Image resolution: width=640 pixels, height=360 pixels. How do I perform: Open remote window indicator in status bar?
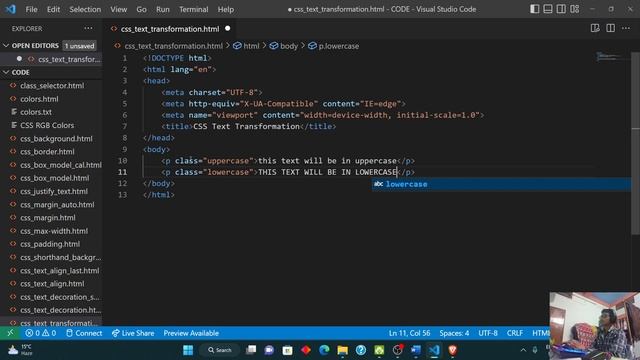(10, 333)
